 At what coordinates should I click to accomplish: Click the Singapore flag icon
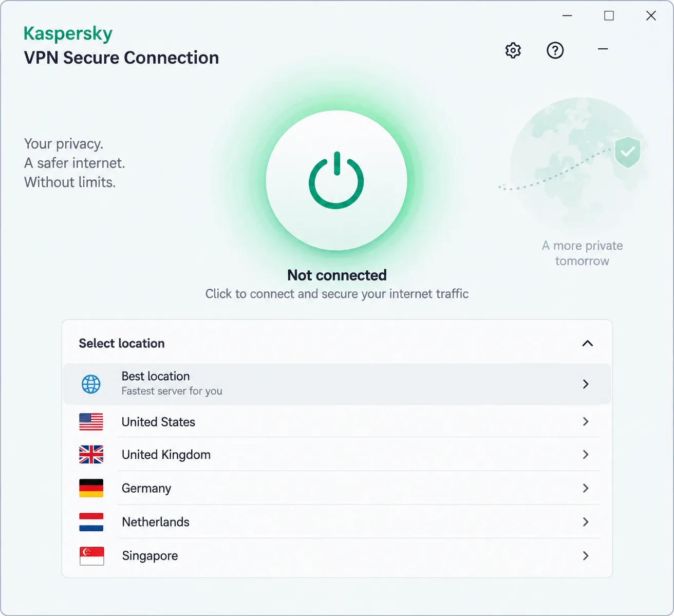click(92, 556)
